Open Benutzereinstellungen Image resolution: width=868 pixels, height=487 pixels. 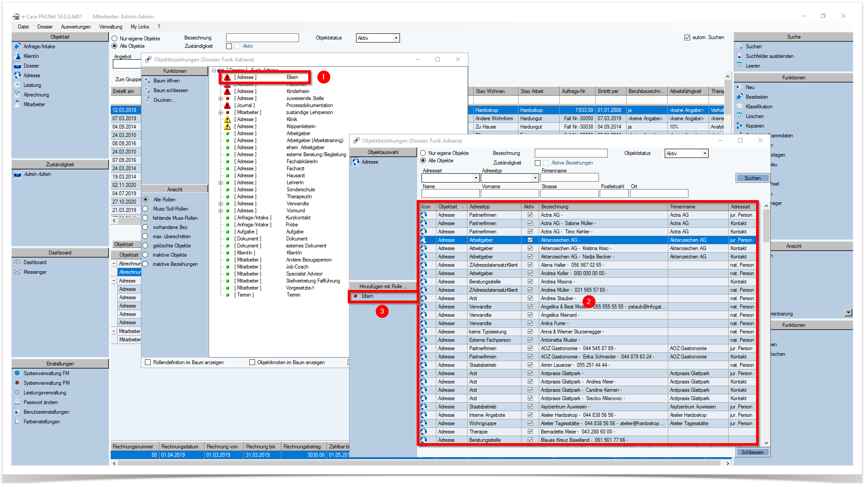click(x=47, y=412)
